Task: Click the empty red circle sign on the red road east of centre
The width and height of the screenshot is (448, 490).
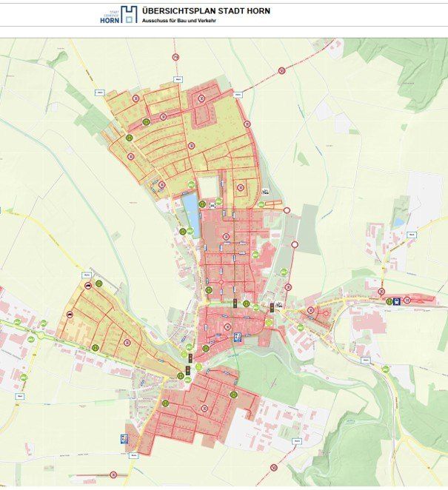Action: [295, 244]
